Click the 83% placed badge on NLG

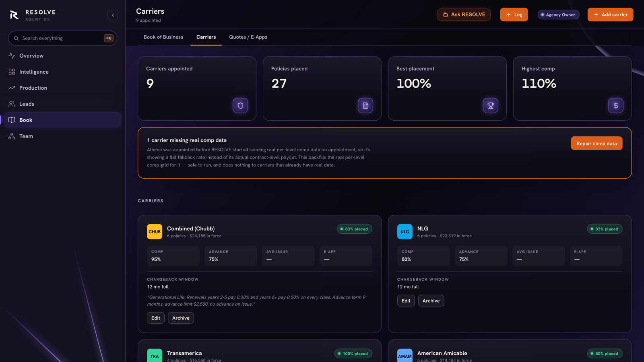(605, 229)
